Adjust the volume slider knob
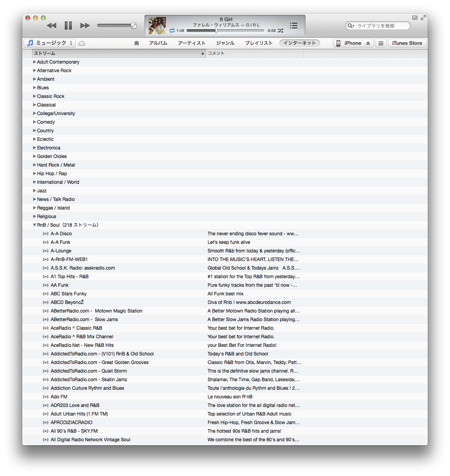 pyautogui.click(x=133, y=26)
